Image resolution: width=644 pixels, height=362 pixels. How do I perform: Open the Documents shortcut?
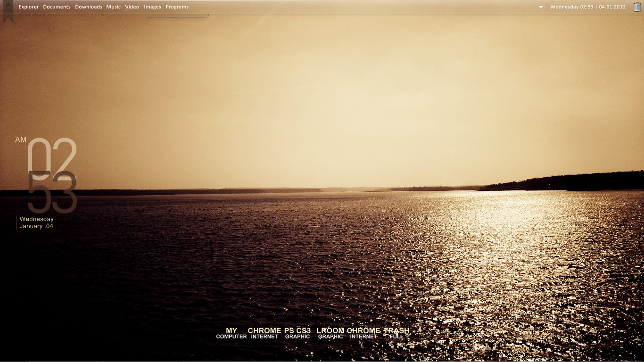tap(57, 7)
